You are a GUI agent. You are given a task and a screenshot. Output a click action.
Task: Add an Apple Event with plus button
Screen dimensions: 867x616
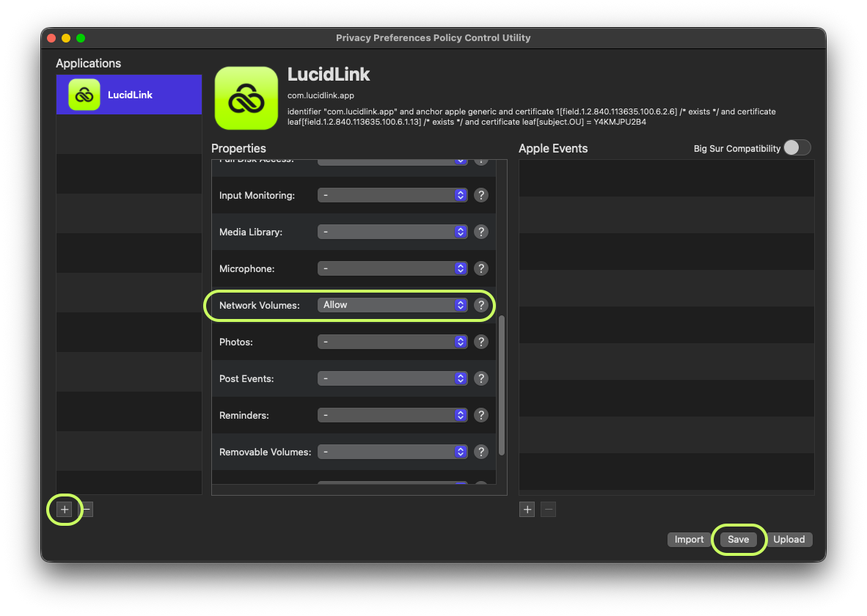click(527, 509)
